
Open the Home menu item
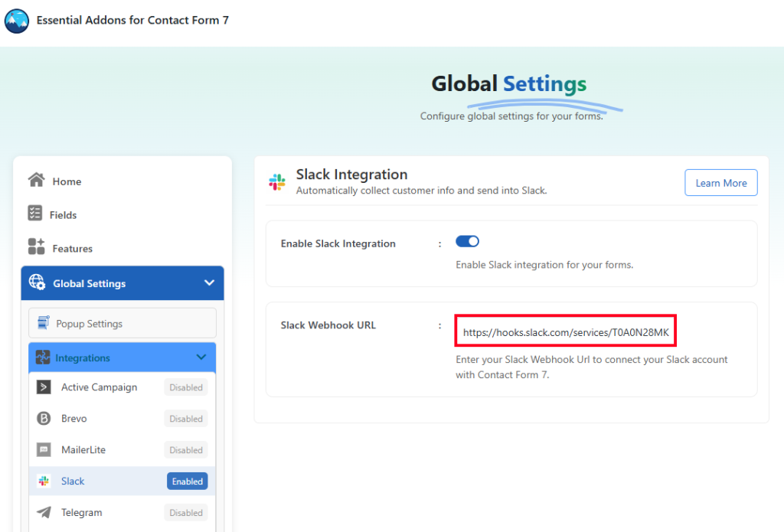67,181
